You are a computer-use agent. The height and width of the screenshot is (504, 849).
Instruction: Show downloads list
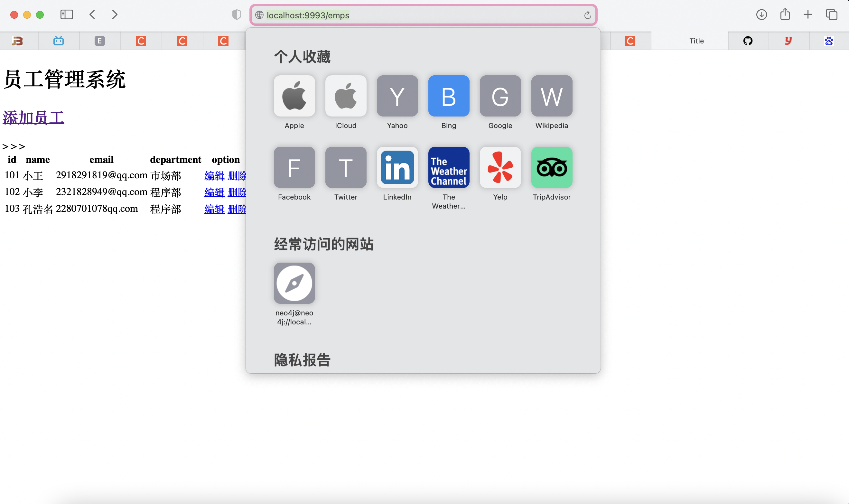click(762, 14)
